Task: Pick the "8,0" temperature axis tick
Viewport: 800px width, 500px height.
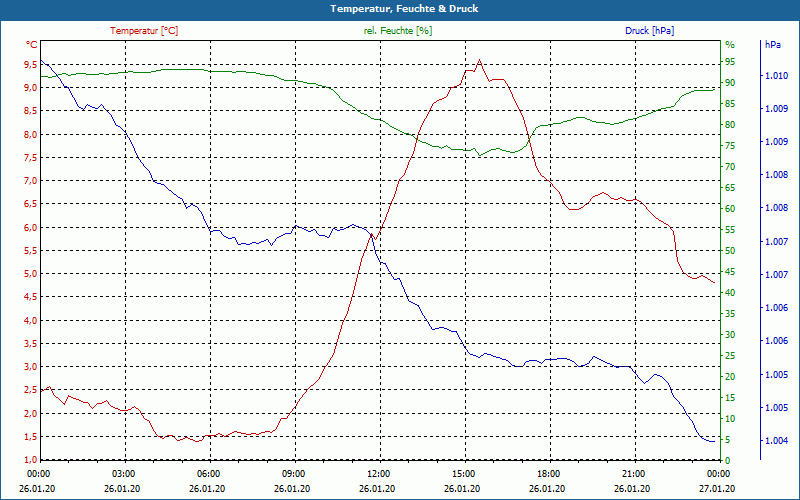Action: click(x=31, y=135)
